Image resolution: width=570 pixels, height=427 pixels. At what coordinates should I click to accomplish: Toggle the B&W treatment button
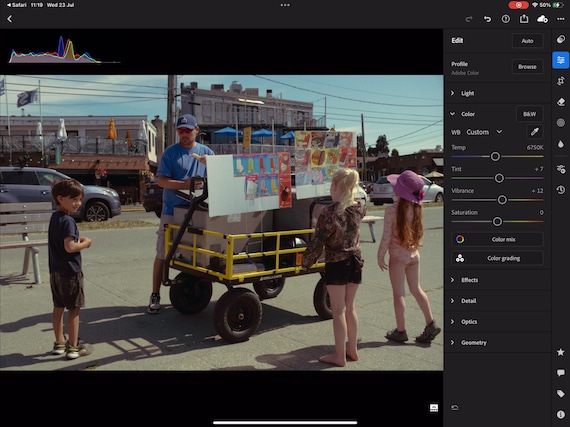pos(529,114)
